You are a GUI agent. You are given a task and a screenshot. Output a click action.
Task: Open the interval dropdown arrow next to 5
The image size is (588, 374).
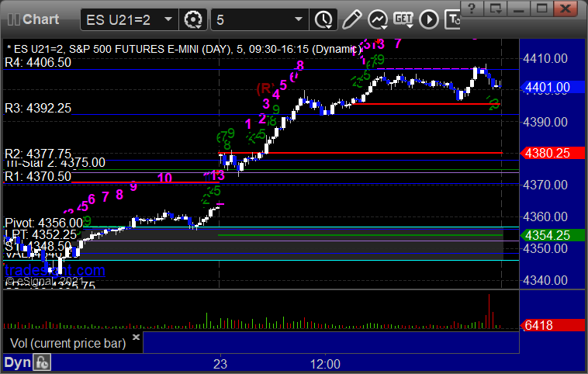299,19
